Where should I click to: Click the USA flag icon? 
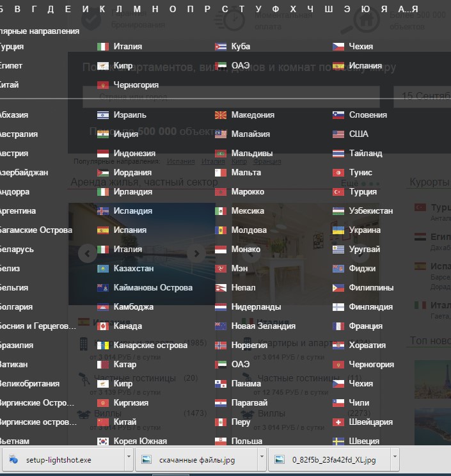[x=338, y=134]
